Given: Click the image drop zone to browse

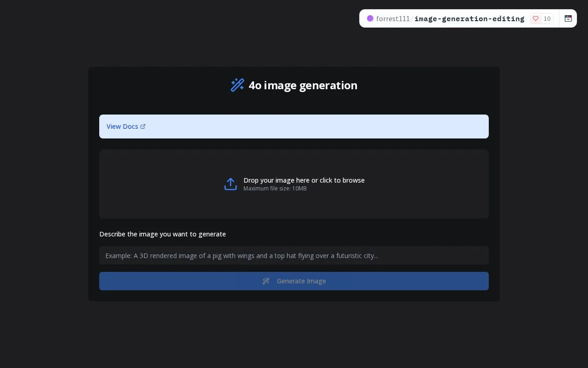Looking at the screenshot, I should pyautogui.click(x=294, y=184).
